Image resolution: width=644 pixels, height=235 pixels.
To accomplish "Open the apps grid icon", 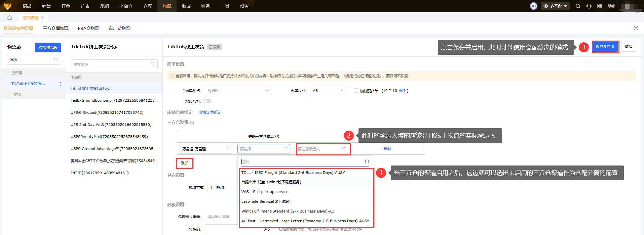I will click(600, 6).
